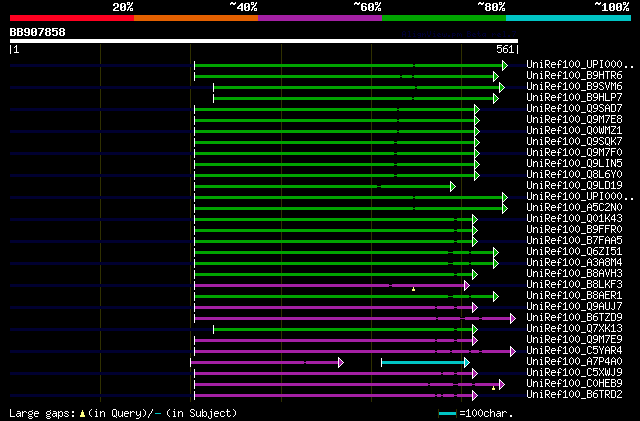The image size is (640, 421).
Task: Click the text UniRef100_B6TRD2
Action: tap(574, 395)
